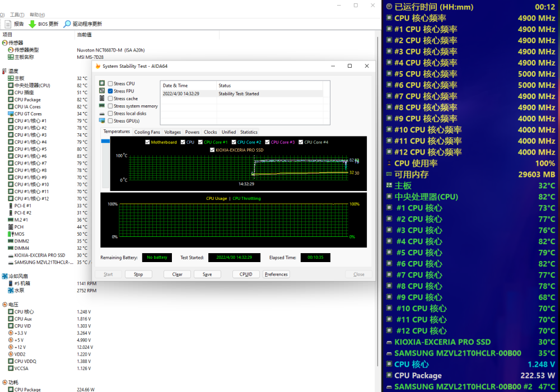Click the blue temperature graph scale slider

(x=105, y=141)
